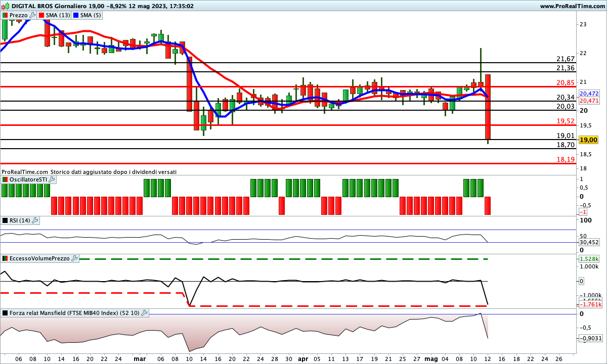Click the 23 price scale label
The image size is (607, 364).
point(583,24)
